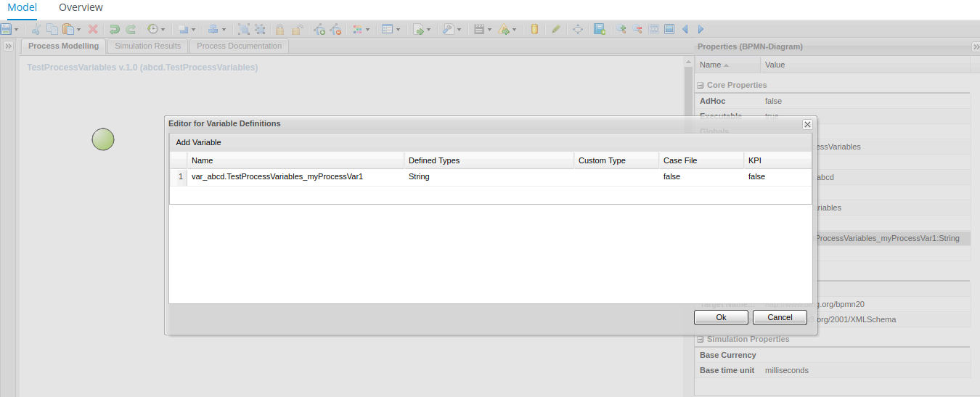Close the Variable Definitions editor dialog

tap(807, 124)
